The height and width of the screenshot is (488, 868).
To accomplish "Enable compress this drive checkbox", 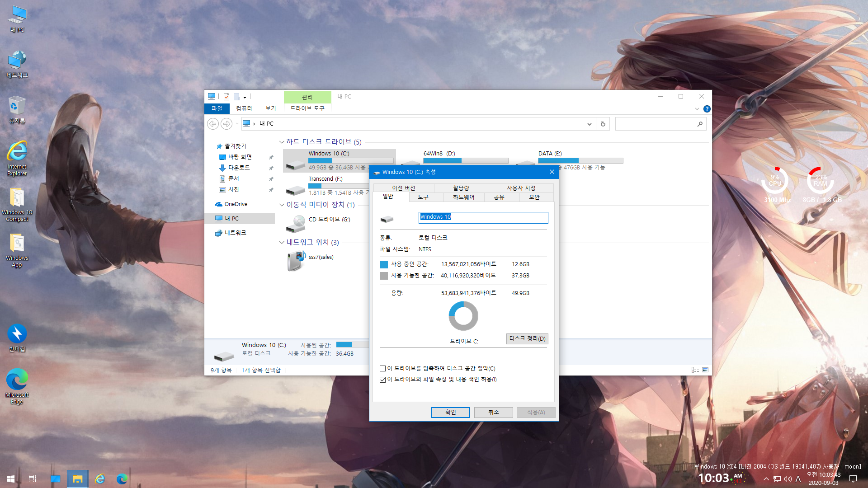I will (x=383, y=369).
